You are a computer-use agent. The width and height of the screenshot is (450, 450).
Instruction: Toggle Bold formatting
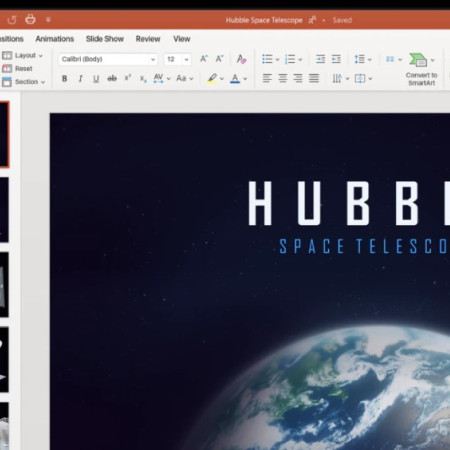pos(64,79)
